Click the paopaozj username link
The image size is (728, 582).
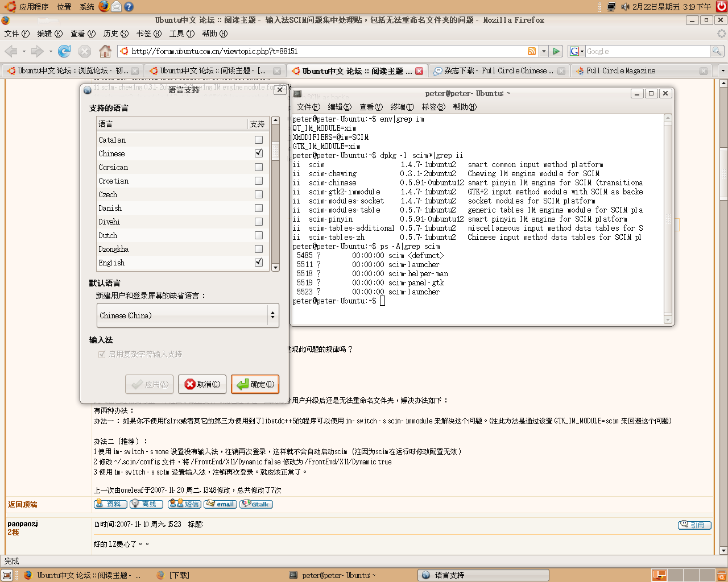point(22,523)
